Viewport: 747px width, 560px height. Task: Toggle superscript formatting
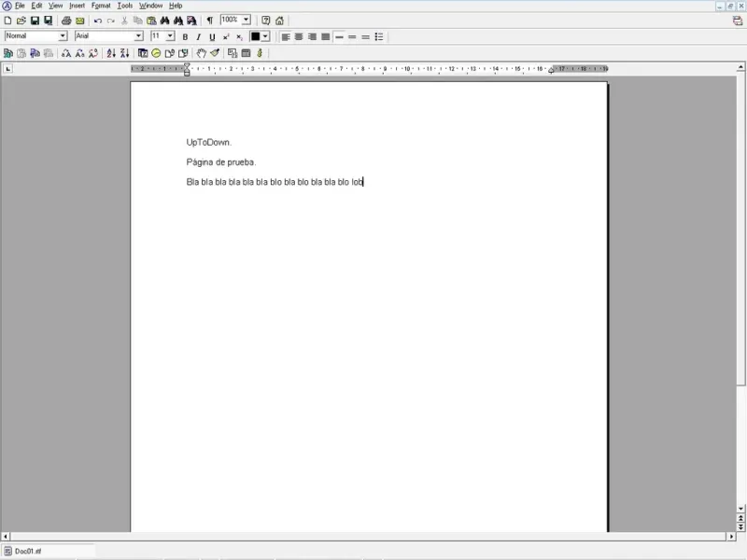coord(226,36)
